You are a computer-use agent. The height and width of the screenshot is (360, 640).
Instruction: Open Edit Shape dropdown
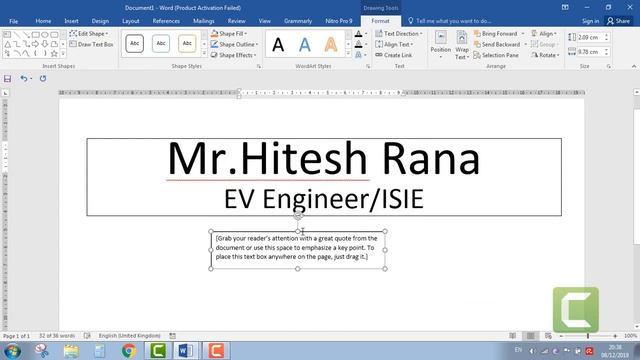[x=89, y=33]
